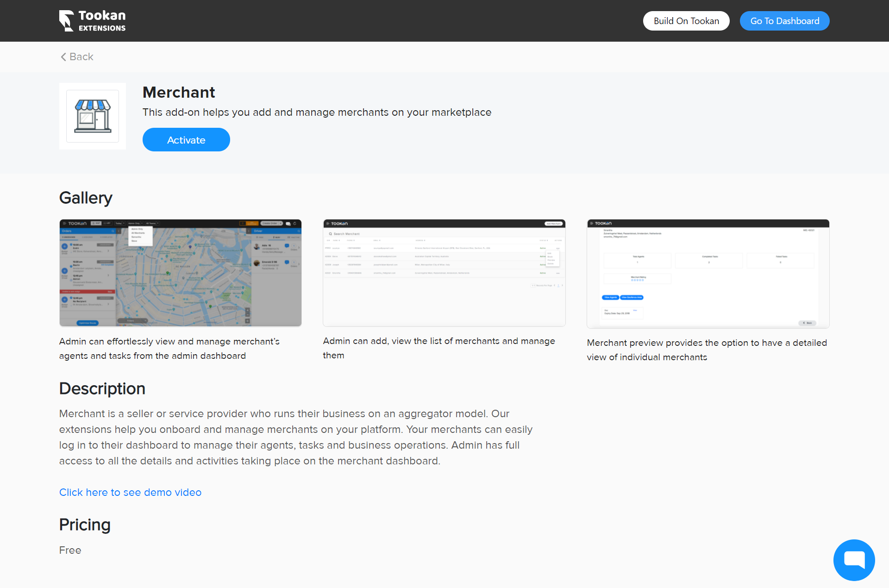Click the Tookan Extensions logo
Image resolution: width=889 pixels, height=588 pixels.
pos(92,20)
